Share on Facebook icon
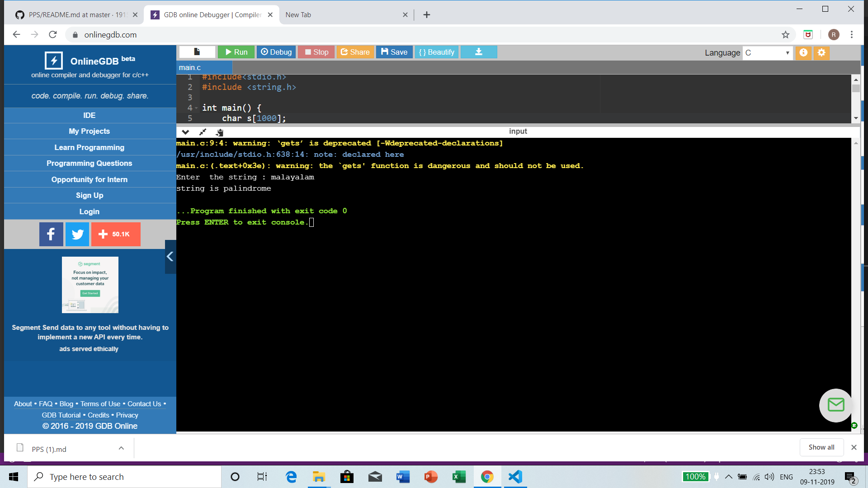The height and width of the screenshot is (488, 868). (51, 234)
